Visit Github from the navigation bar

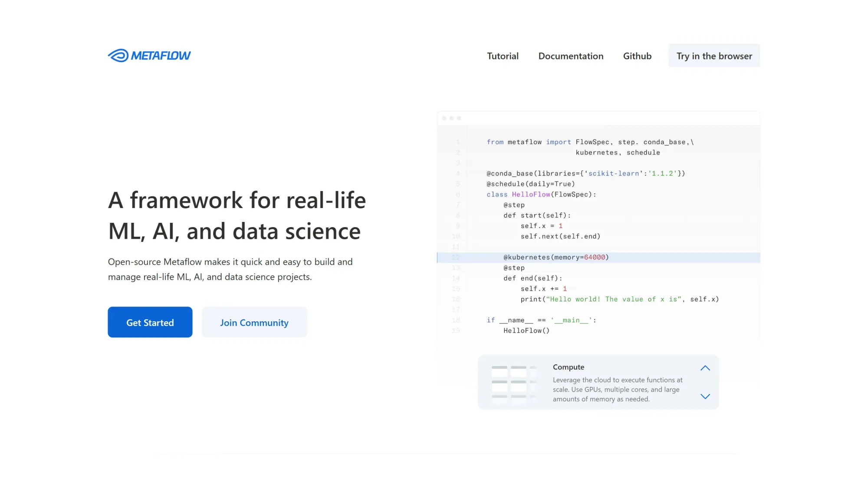[x=637, y=56]
